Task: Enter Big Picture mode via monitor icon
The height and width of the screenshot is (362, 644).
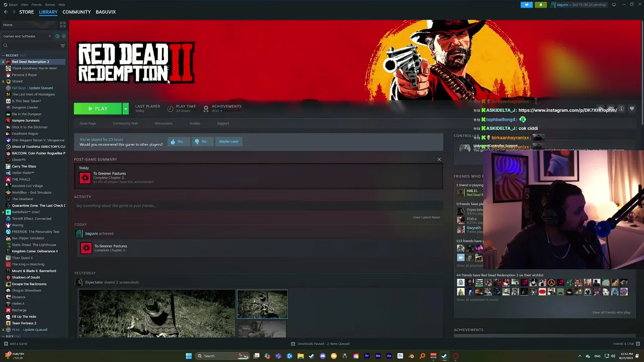Action: click(614, 5)
